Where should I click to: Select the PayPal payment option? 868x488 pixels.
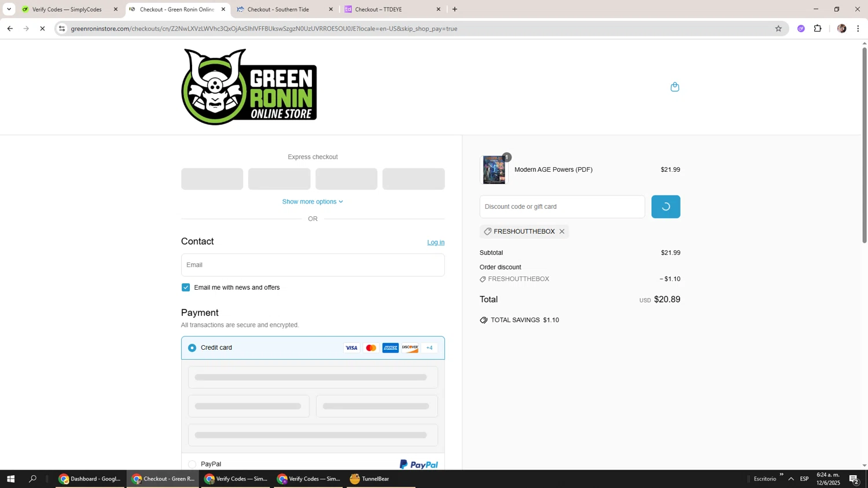coord(192,464)
